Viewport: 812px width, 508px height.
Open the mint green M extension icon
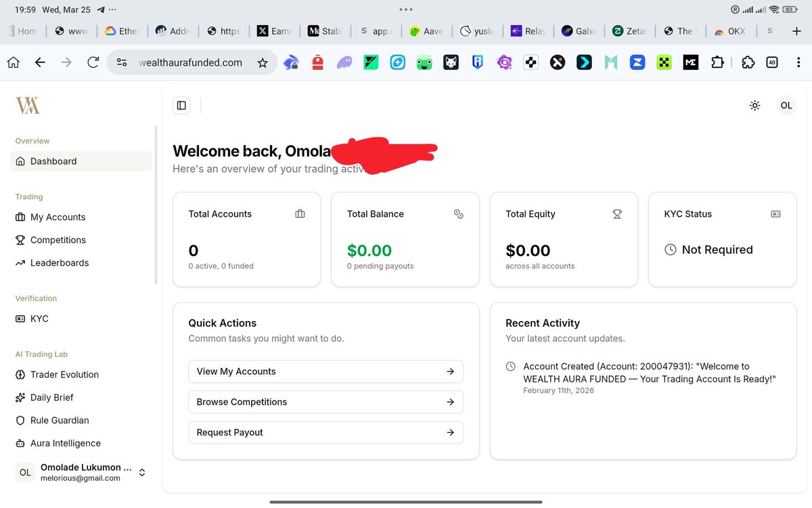click(611, 62)
